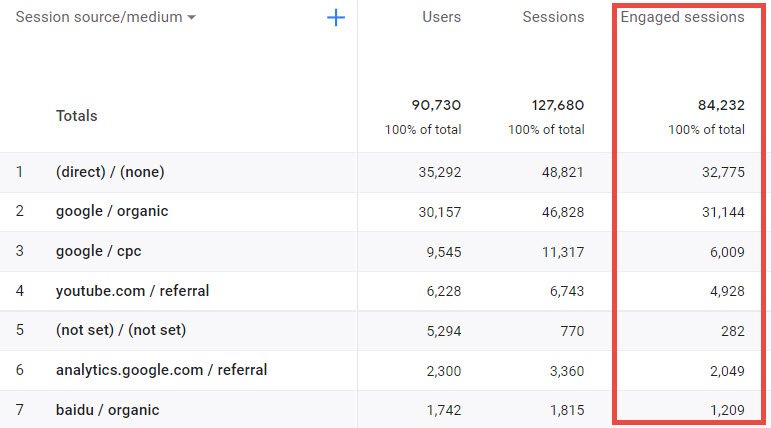771x428 pixels.
Task: Click engaged sessions value 32,775
Action: point(723,172)
